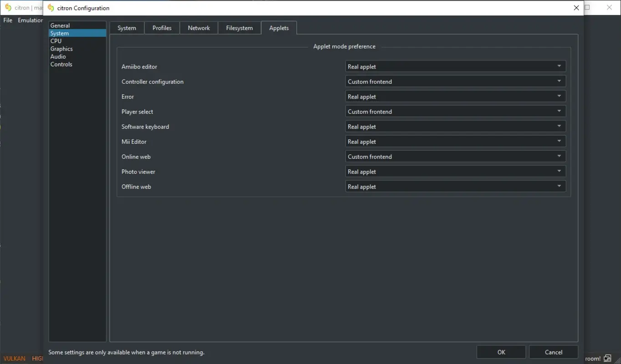Click the citron logo in the Configuration dialog titlebar
The image size is (621, 364).
50,8
